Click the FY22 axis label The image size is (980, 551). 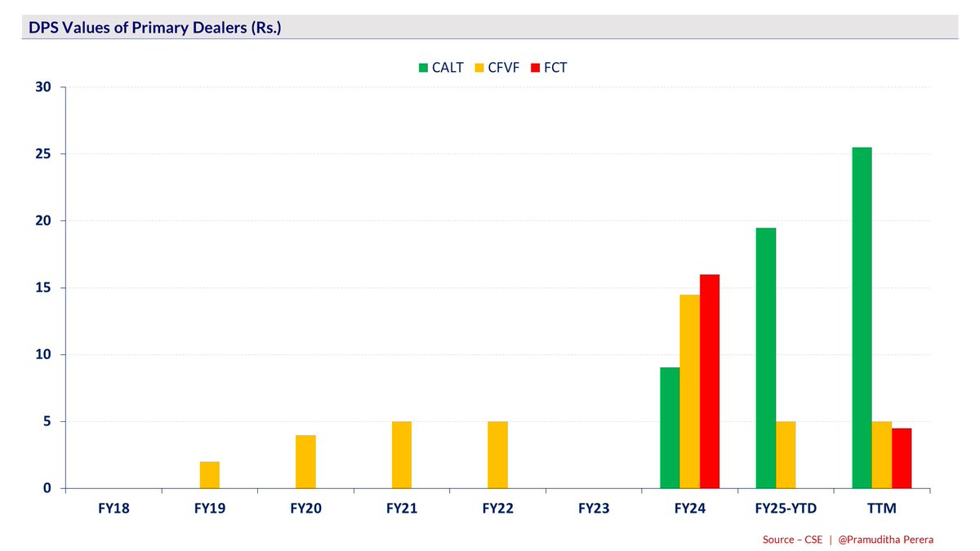click(497, 509)
